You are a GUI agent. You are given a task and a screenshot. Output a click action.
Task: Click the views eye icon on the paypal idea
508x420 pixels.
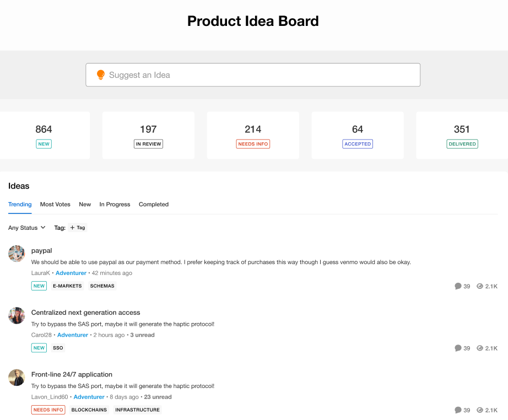(x=480, y=286)
